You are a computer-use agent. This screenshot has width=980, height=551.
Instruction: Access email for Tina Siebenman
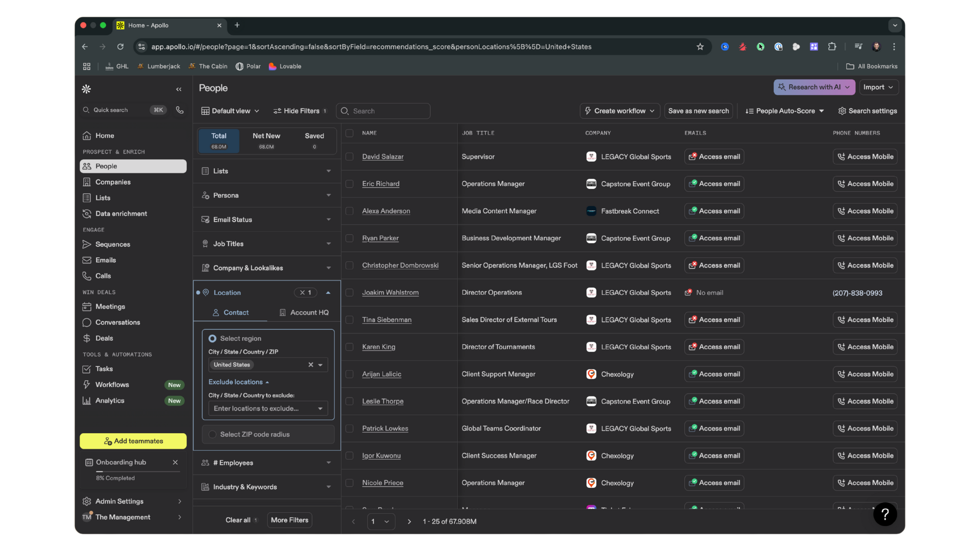[714, 320]
